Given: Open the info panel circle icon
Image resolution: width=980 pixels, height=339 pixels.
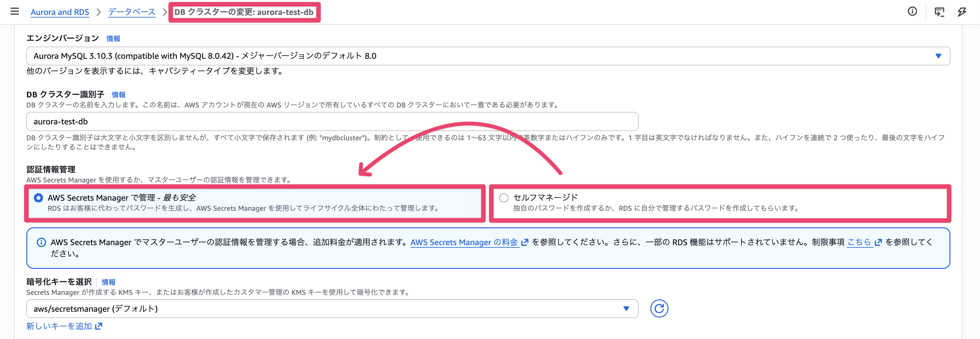Looking at the screenshot, I should point(912,11).
